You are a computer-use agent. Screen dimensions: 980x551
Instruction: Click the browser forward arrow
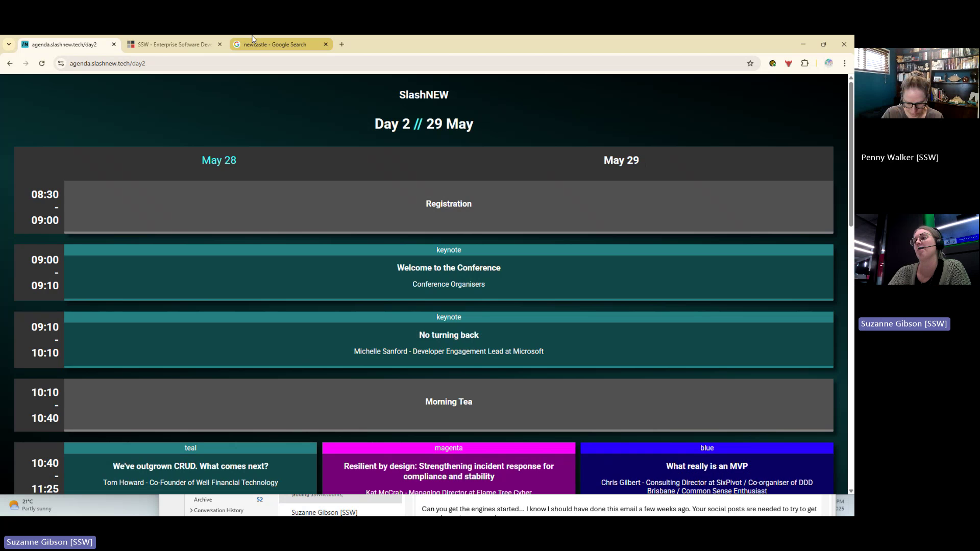pyautogui.click(x=26, y=63)
